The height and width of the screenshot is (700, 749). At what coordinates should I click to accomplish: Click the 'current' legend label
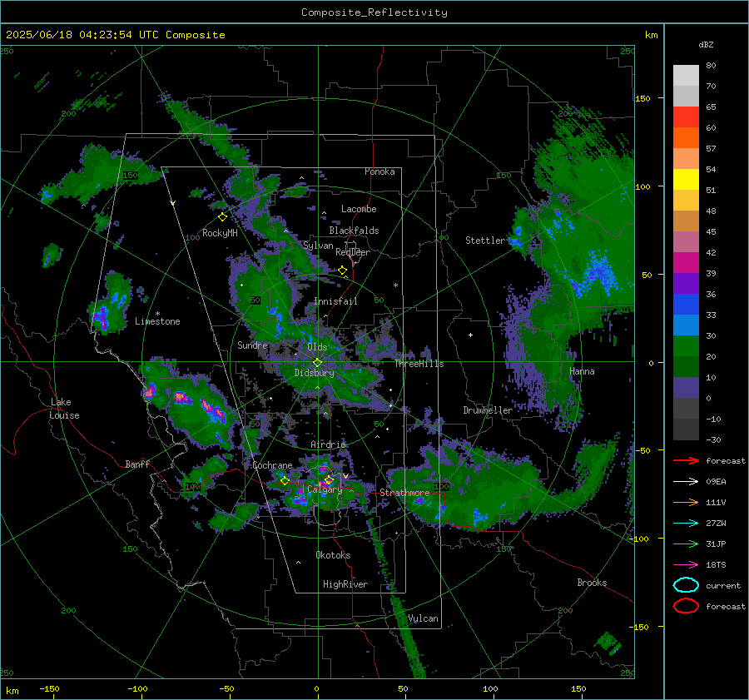[x=723, y=586]
